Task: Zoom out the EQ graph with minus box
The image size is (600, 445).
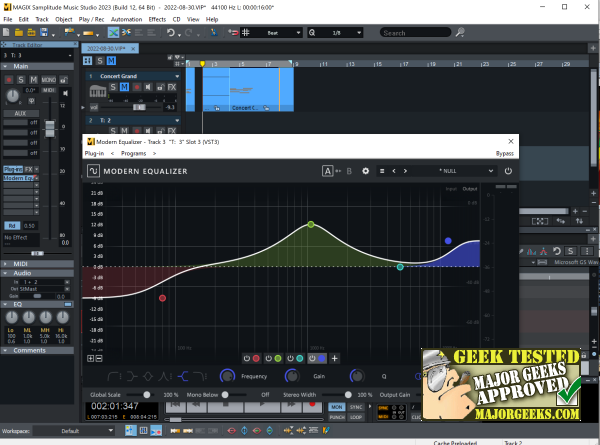Action: point(99,359)
